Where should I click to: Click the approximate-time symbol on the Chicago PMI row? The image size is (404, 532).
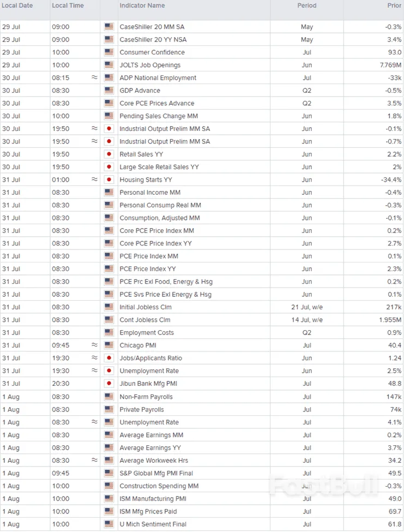tap(94, 345)
